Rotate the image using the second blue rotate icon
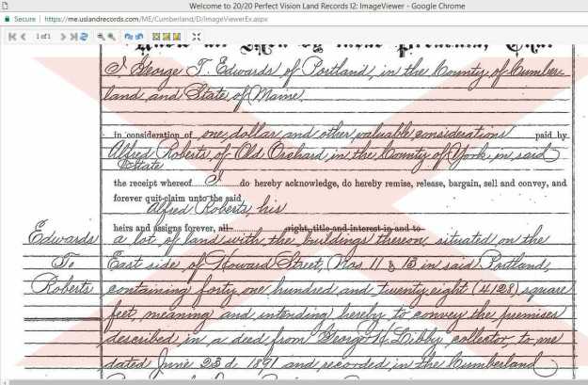 coord(138,36)
